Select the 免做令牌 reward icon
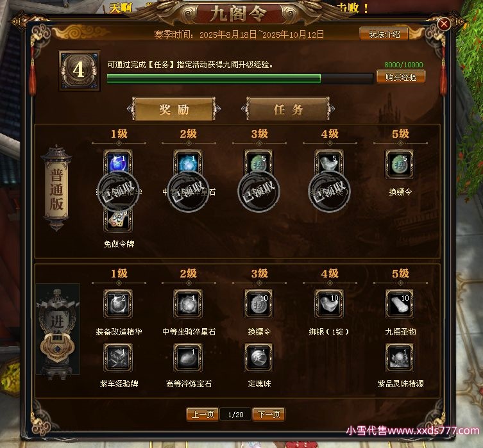 [118, 219]
